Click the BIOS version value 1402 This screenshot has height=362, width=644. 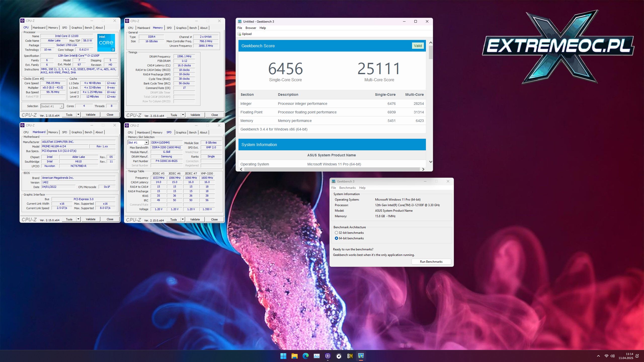pos(78,182)
